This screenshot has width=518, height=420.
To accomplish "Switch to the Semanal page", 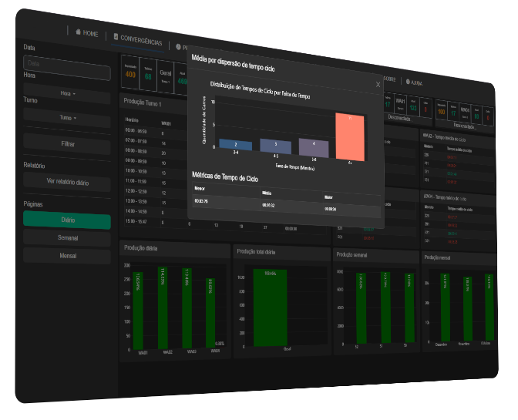I will (67, 238).
